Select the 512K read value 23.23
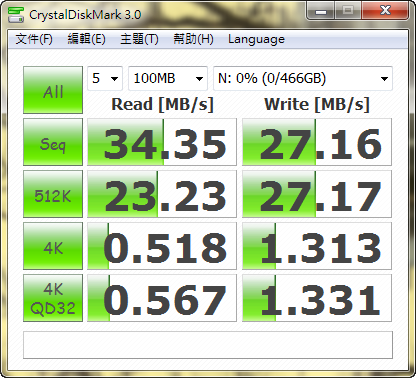The width and height of the screenshot is (416, 378). coord(162,194)
